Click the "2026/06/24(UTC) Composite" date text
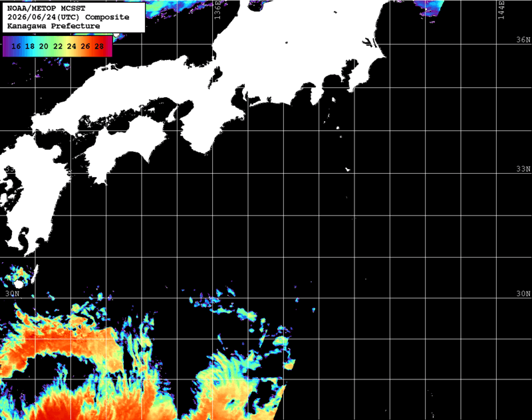 tap(68, 17)
